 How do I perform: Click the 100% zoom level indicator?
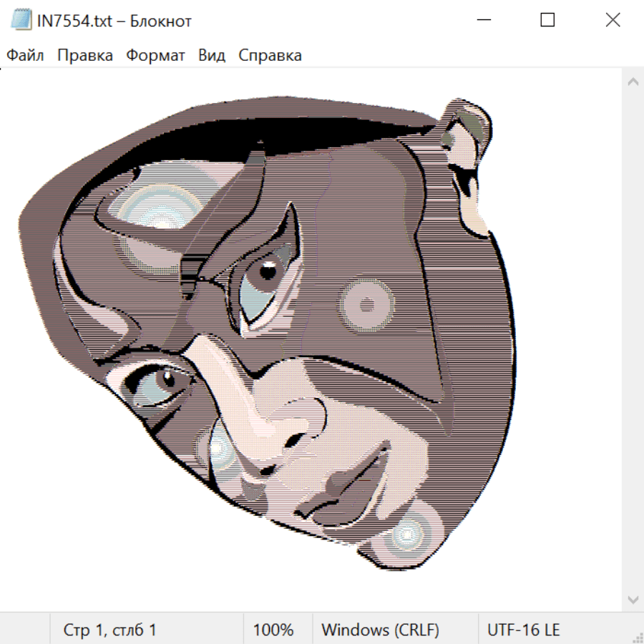click(273, 630)
